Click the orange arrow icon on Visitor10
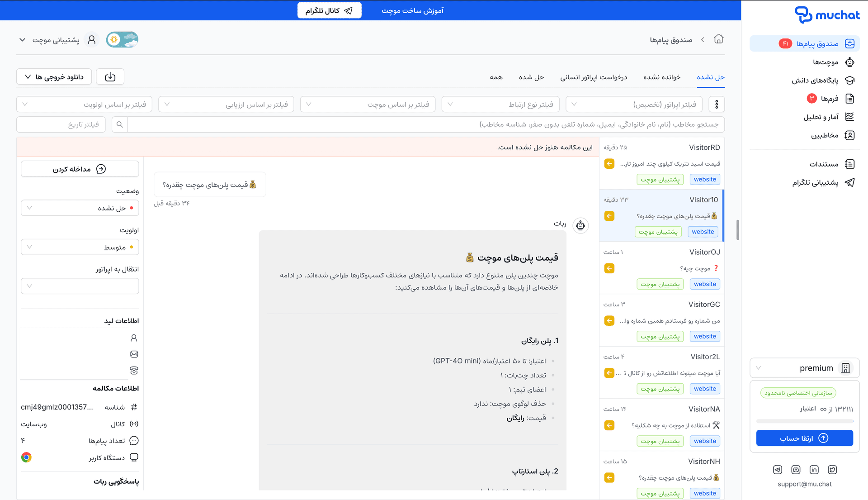The height and width of the screenshot is (500, 868). pyautogui.click(x=609, y=216)
